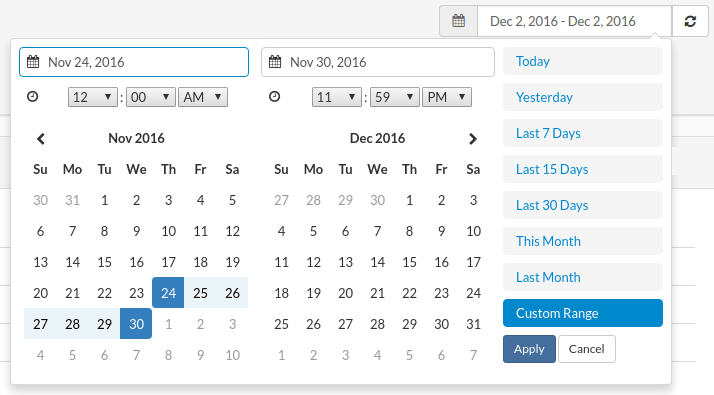The image size is (714, 395).
Task: Click the calendar icon left of Dec 2, 2016 range
Action: pos(459,21)
